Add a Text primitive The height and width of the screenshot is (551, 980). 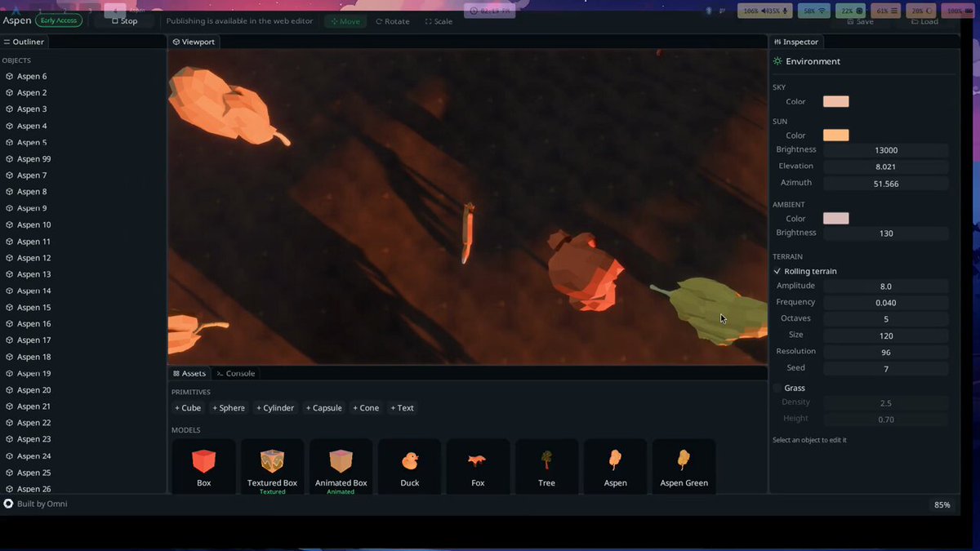tap(402, 408)
